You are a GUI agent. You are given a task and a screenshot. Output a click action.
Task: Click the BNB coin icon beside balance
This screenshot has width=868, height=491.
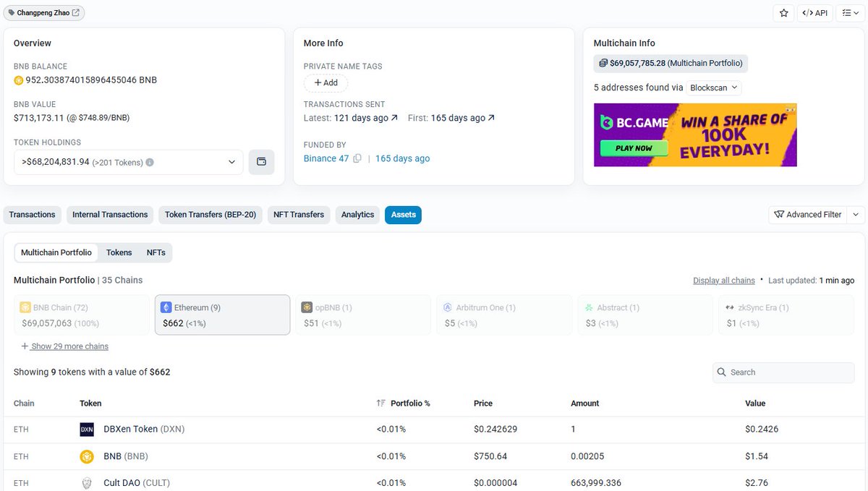pos(19,80)
